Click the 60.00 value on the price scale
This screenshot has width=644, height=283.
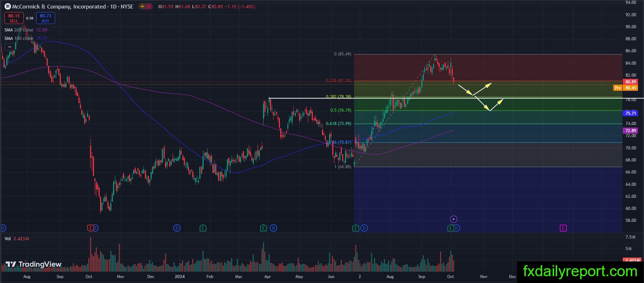coord(631,208)
